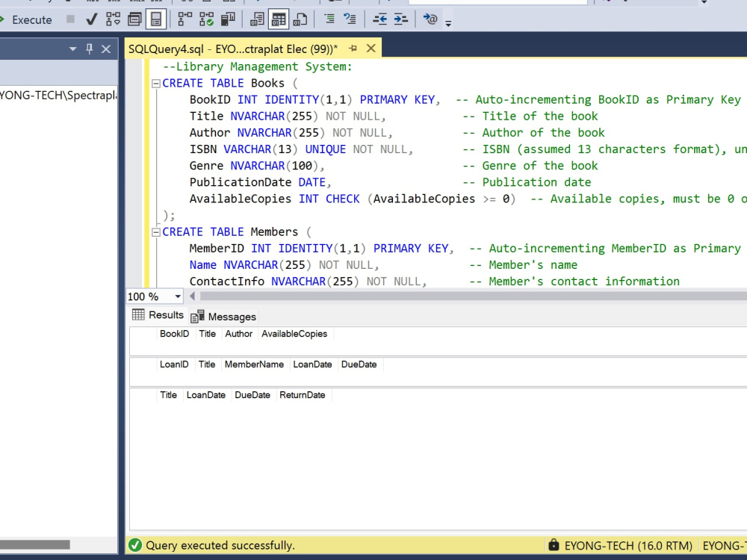The image size is (747, 560).
Task: Run the query with the Execute button
Action: (x=26, y=19)
